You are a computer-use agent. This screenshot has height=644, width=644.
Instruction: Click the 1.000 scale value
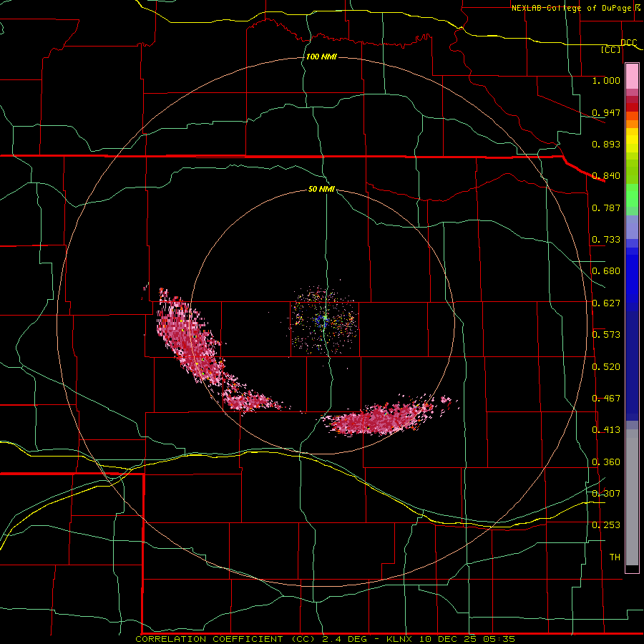point(606,81)
